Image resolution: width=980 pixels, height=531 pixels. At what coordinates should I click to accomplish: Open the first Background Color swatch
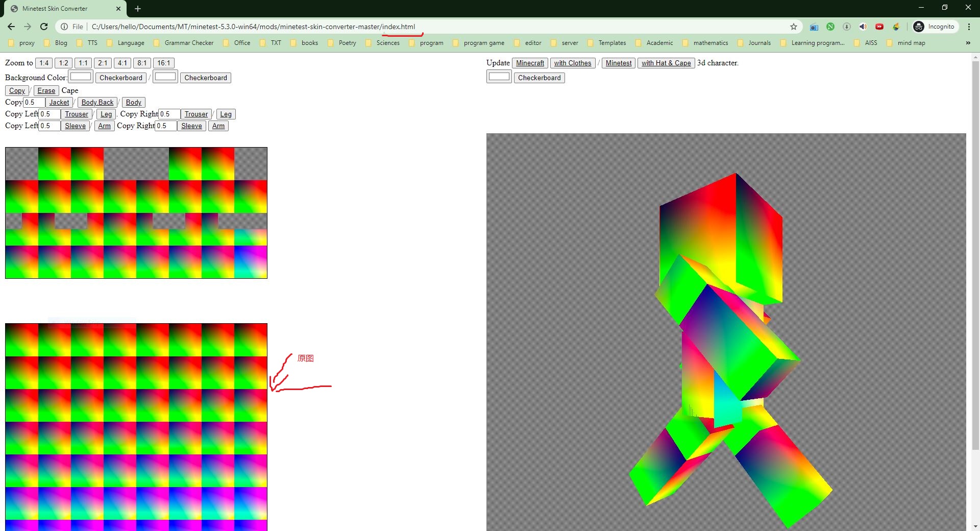81,77
